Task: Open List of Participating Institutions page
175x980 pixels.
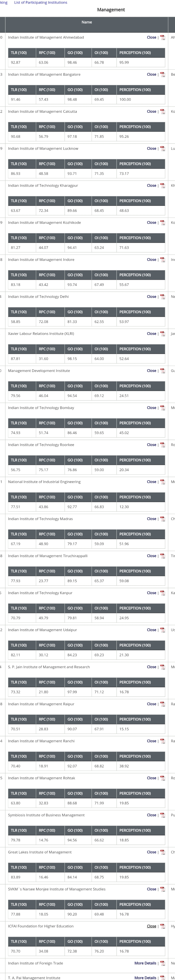Action: 40,2
